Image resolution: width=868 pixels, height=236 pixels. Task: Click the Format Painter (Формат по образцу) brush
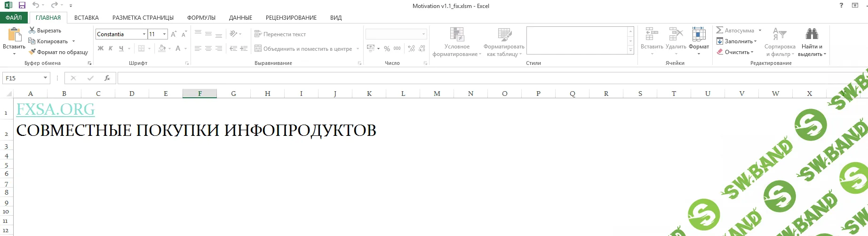click(x=32, y=52)
